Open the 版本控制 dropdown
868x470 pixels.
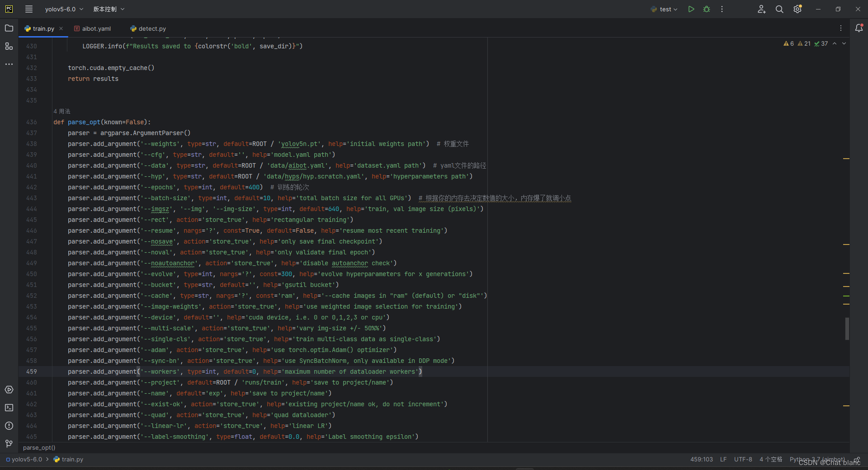(x=108, y=9)
